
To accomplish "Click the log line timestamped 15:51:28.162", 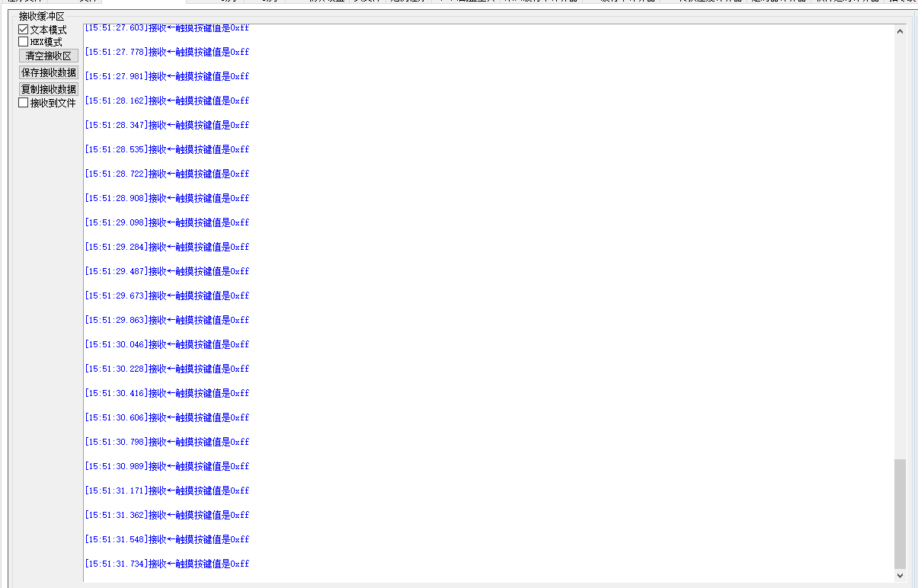I will (167, 101).
